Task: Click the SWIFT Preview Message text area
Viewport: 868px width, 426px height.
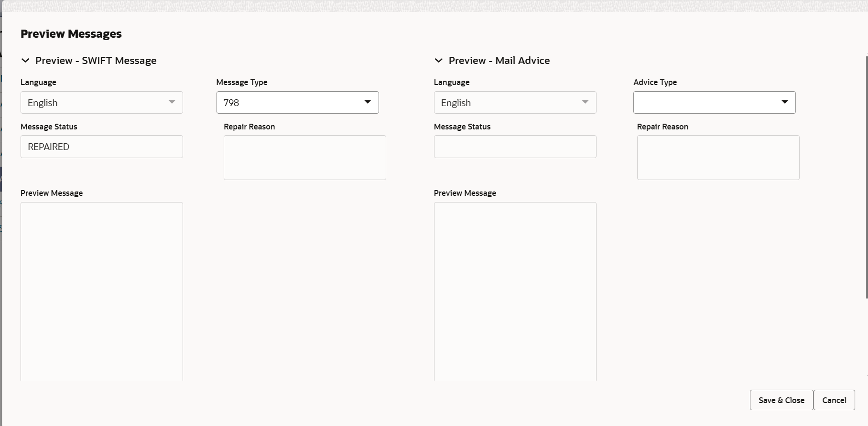Action: [102, 291]
